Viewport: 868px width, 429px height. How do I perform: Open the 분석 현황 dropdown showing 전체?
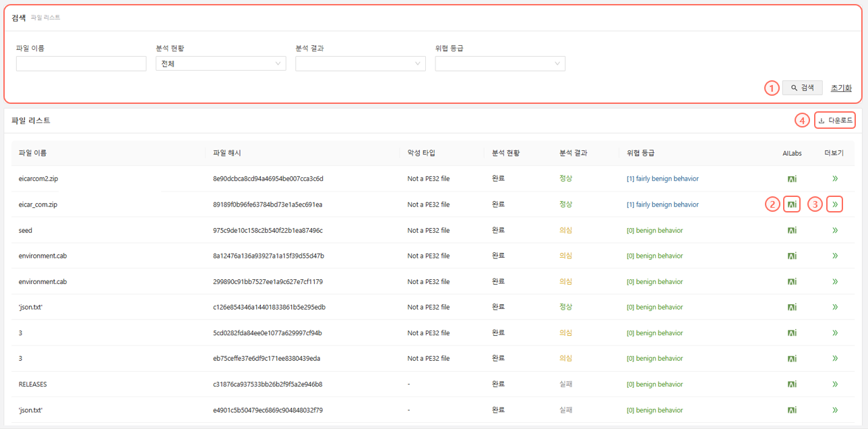220,64
